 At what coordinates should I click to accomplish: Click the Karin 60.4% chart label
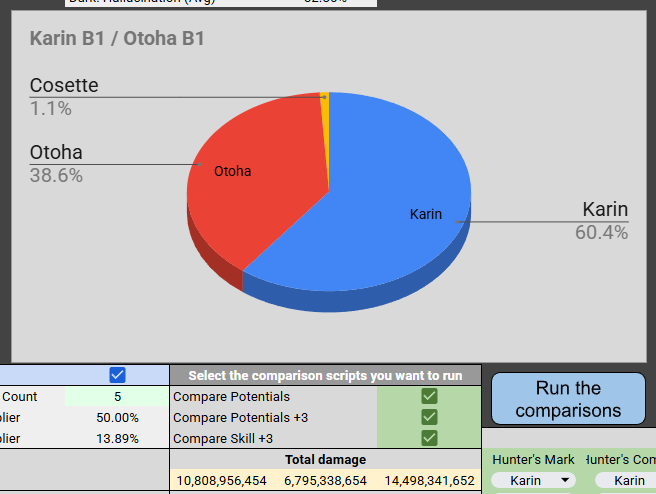pyautogui.click(x=602, y=220)
